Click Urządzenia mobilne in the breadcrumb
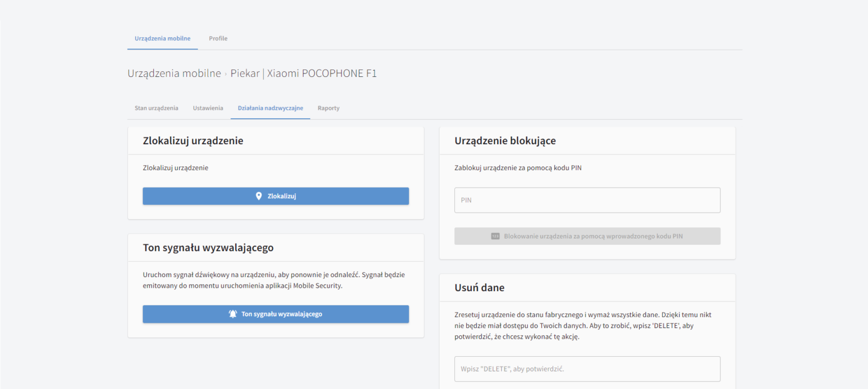 (174, 74)
